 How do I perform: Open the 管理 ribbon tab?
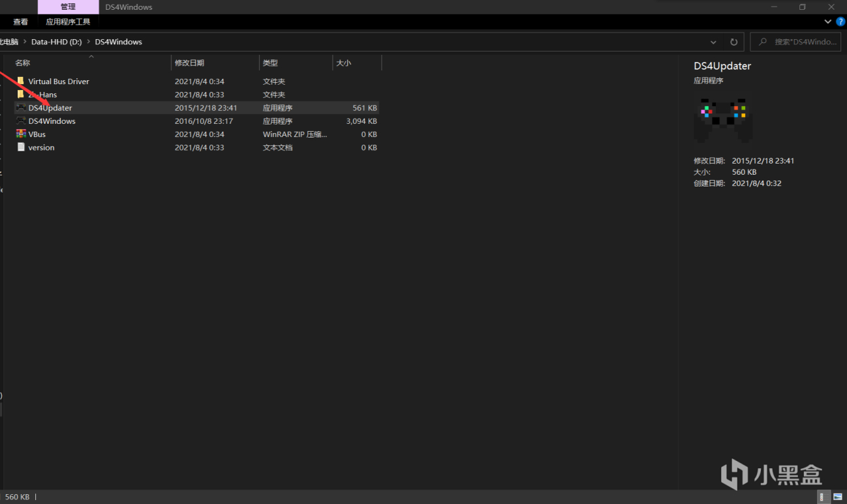[x=68, y=7]
